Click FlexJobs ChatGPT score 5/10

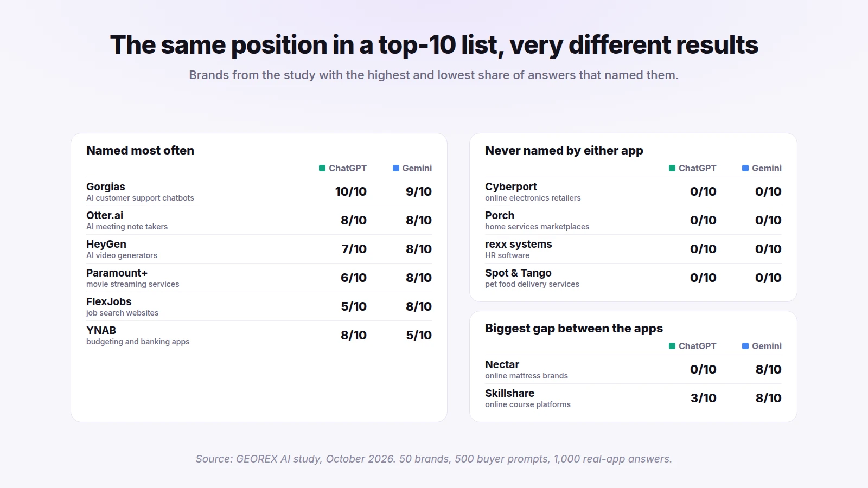point(354,306)
